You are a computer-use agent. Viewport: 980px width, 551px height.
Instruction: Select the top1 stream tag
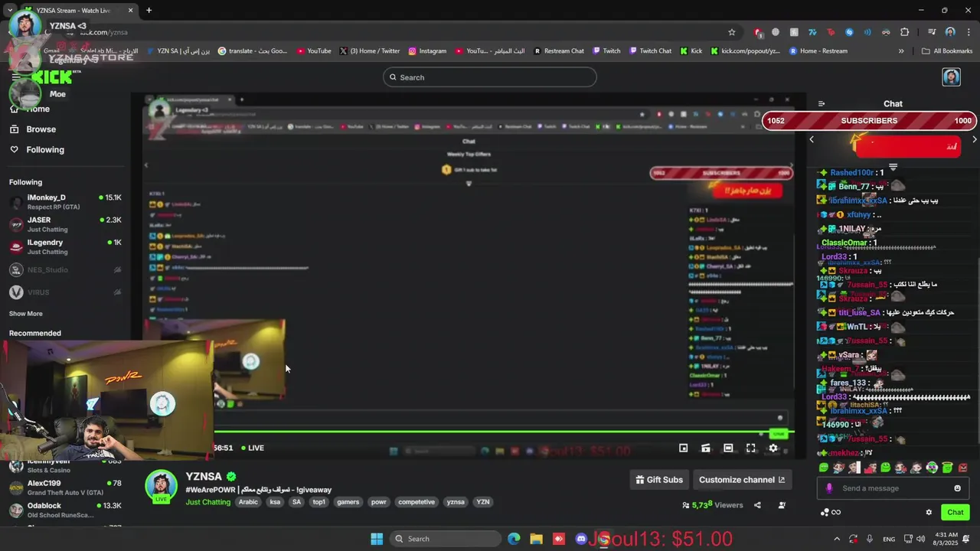(x=318, y=502)
